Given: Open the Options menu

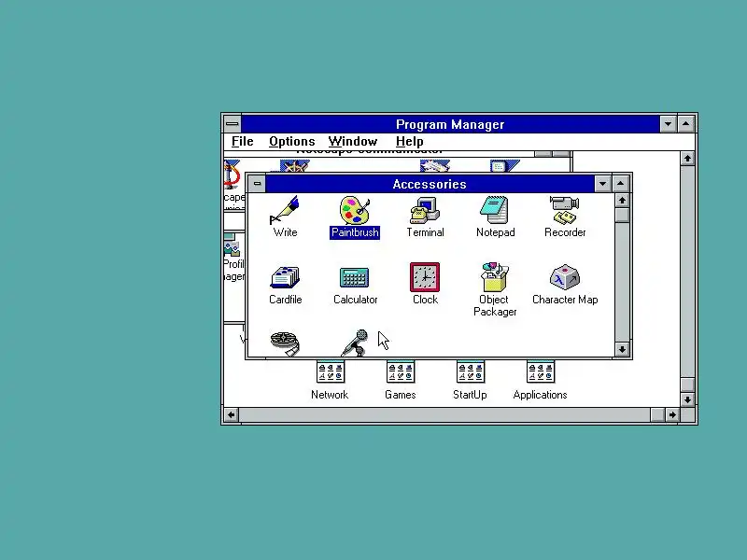Looking at the screenshot, I should point(291,142).
